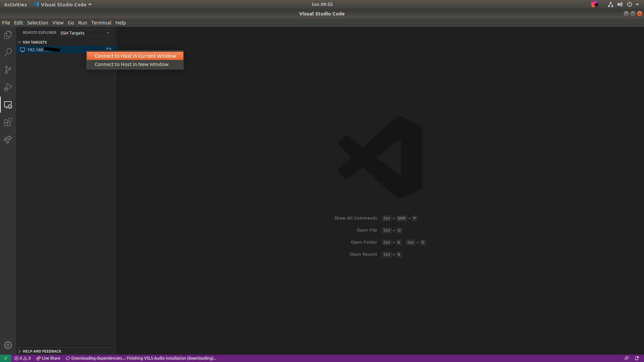Click Live Share in the status bar
Image resolution: width=644 pixels, height=362 pixels.
coord(48,358)
